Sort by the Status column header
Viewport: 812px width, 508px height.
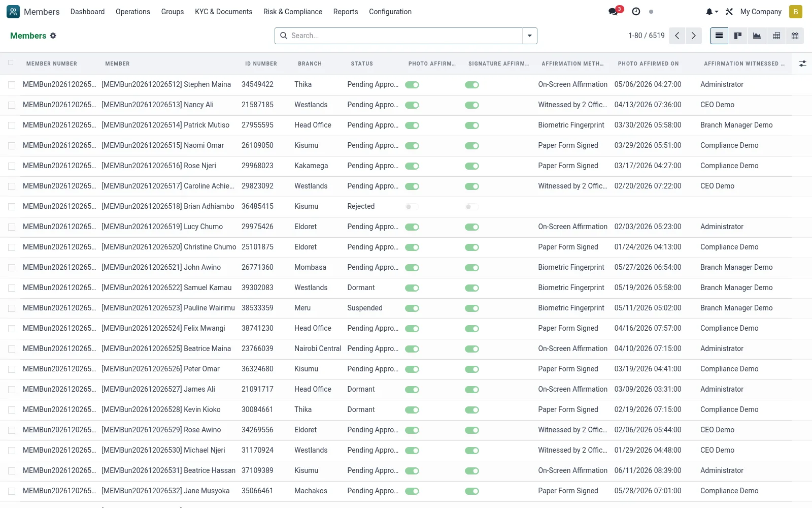[x=362, y=64]
